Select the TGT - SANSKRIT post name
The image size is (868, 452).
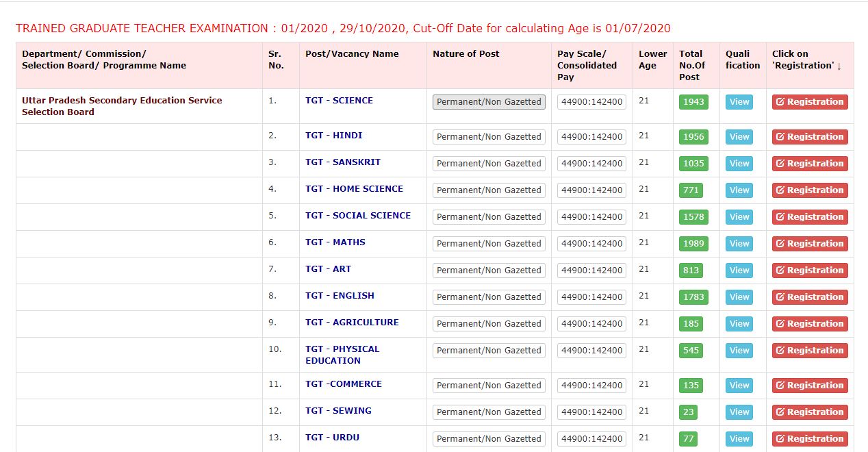tap(343, 162)
